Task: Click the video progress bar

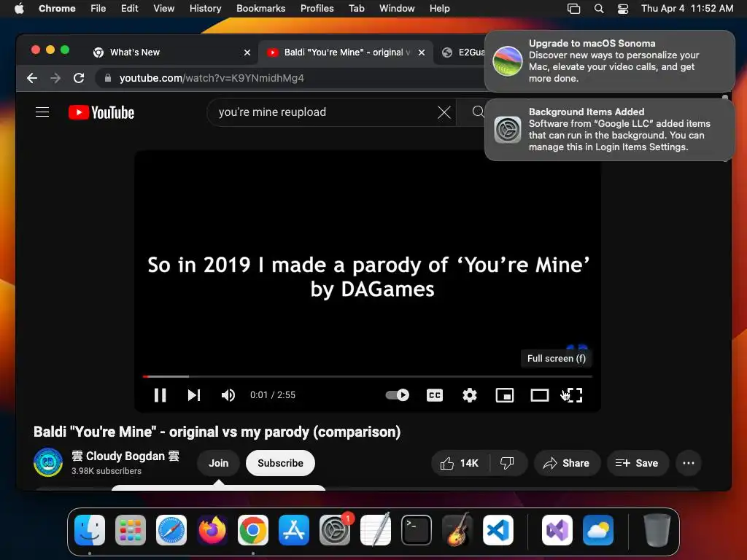Action: pyautogui.click(x=368, y=376)
